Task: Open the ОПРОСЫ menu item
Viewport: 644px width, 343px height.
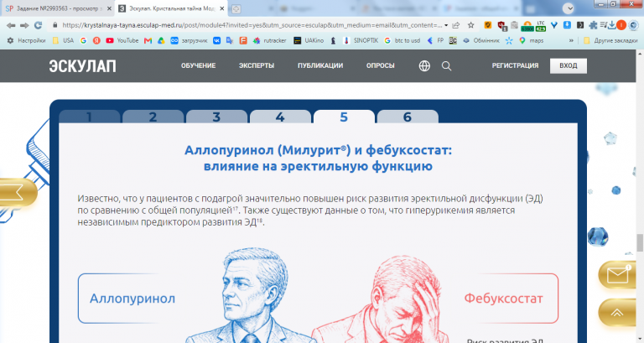Action: [381, 65]
